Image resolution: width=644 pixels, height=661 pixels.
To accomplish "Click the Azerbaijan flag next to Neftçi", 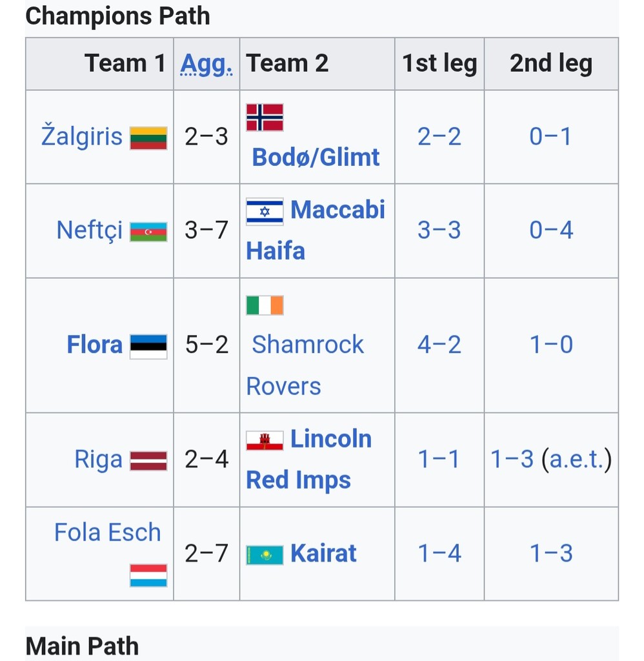I will click(x=148, y=232).
